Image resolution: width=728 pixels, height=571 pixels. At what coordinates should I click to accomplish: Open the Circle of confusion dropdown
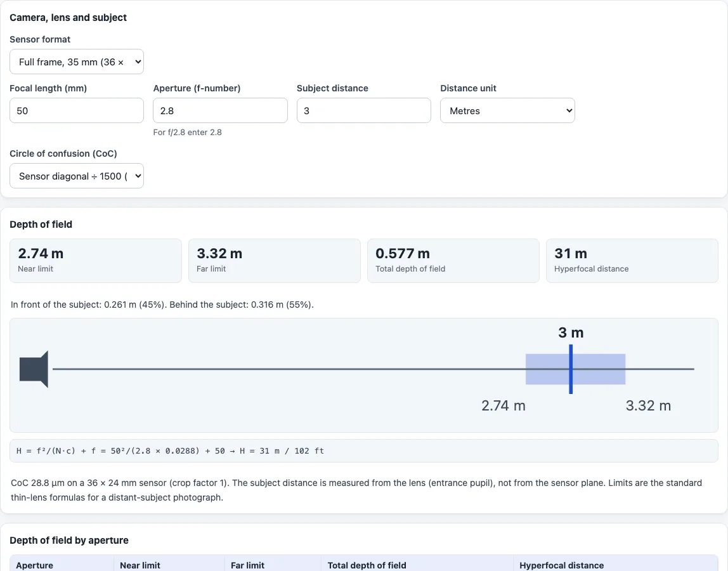pos(77,176)
